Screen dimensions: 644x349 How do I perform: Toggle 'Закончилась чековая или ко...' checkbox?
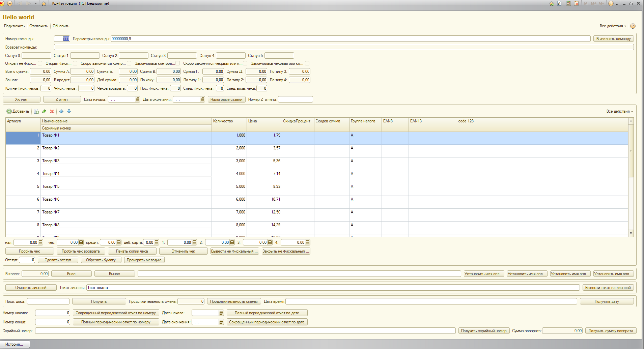307,63
